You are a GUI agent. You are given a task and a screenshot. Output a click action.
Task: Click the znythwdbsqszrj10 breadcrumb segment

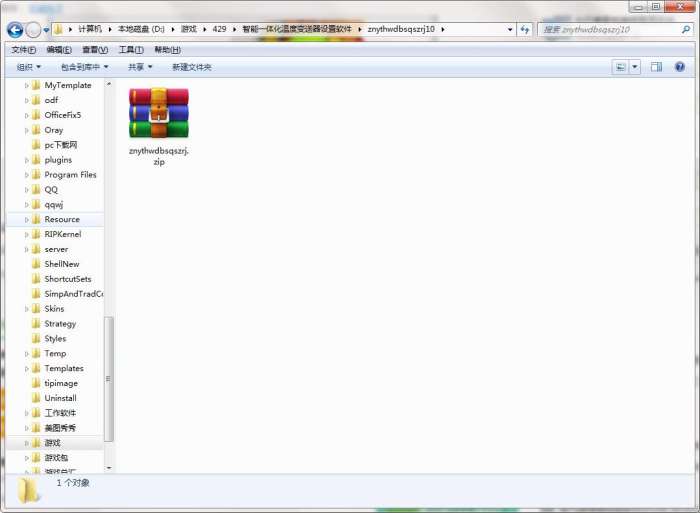[x=401, y=29]
